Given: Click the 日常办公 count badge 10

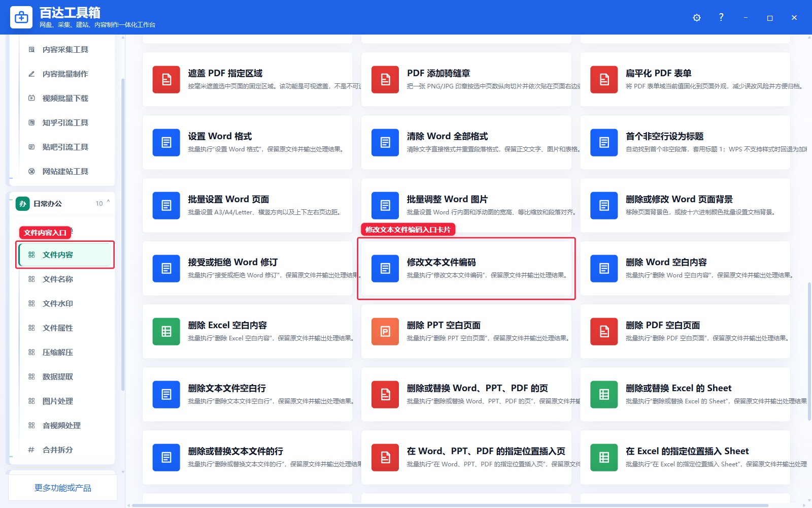Looking at the screenshot, I should coord(99,204).
